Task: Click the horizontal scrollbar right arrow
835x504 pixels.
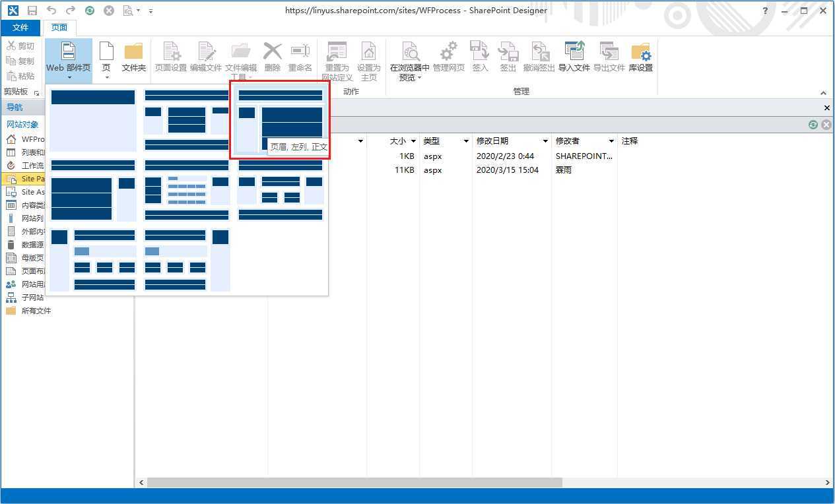Action: [828, 483]
